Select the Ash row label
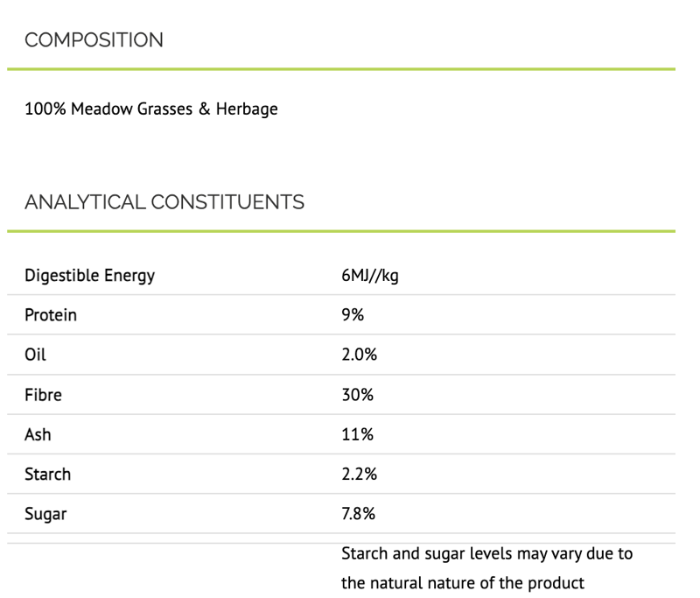This screenshot has height=598, width=700. [38, 434]
